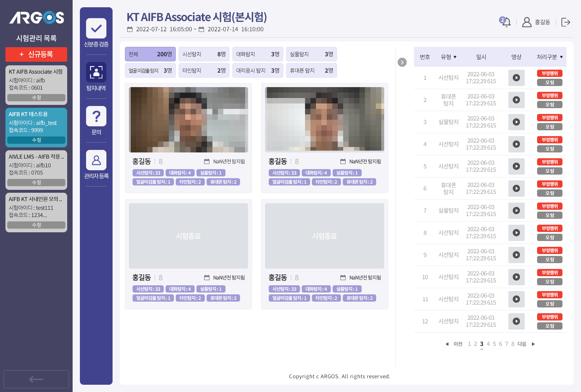The height and width of the screenshot is (392, 581).
Task: Select the 대화탐지 3명 filter tab
Action: pyautogui.click(x=258, y=54)
